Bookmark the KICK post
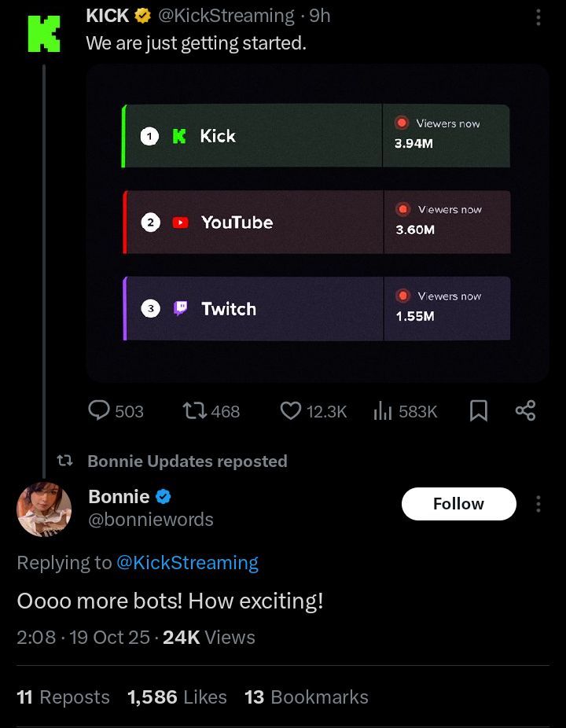This screenshot has width=566, height=728. (x=479, y=410)
